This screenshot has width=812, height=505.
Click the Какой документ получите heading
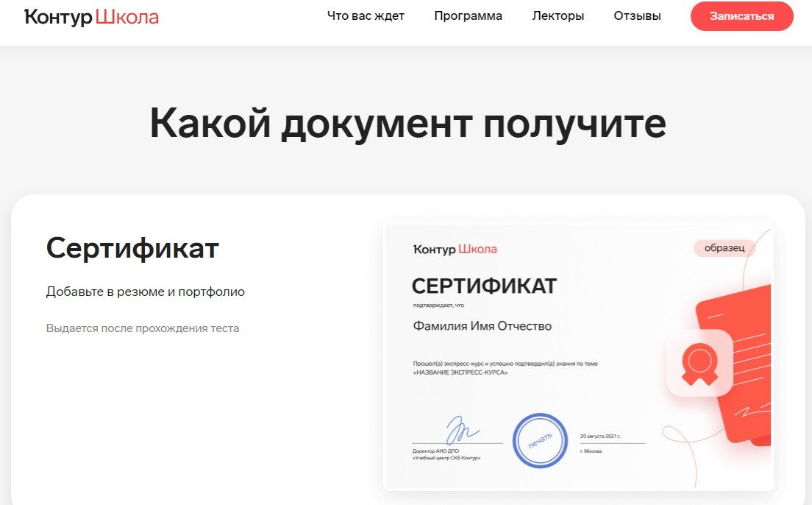pos(407,124)
